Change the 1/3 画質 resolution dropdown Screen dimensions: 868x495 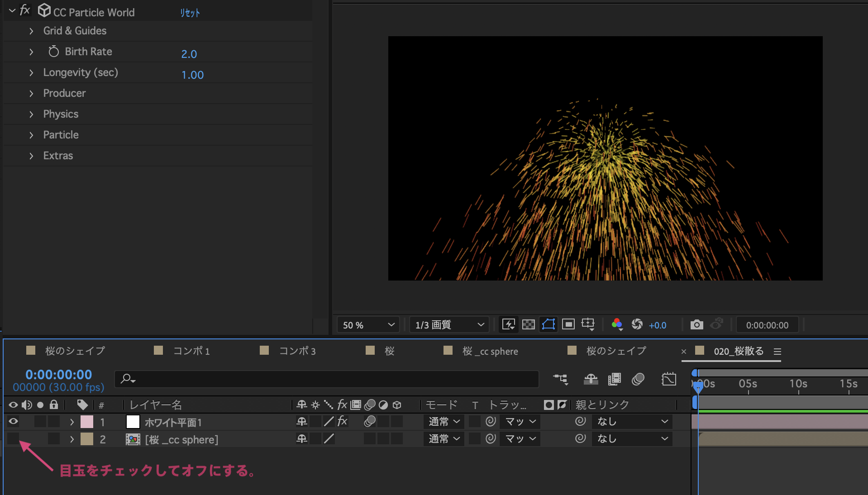pos(448,325)
